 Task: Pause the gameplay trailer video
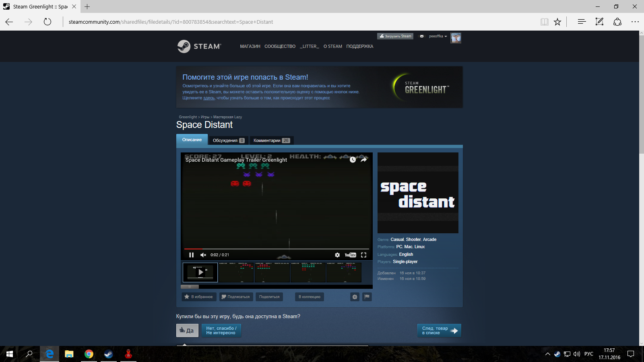click(191, 255)
